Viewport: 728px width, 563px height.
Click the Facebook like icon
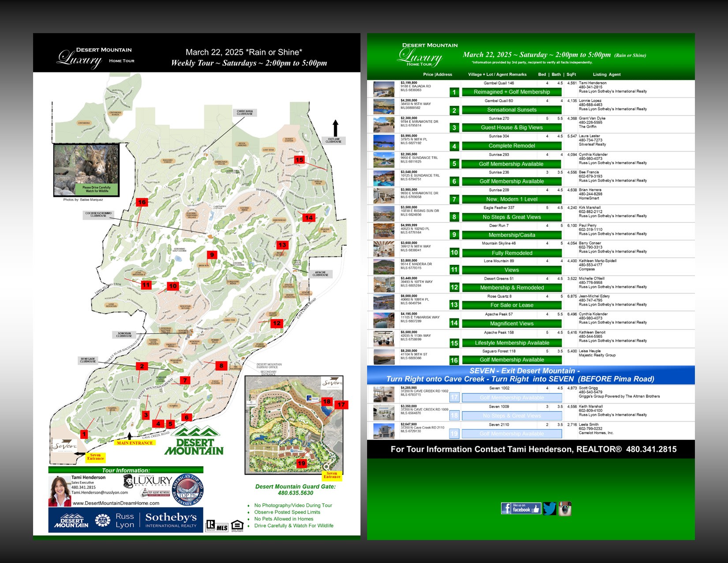[521, 509]
